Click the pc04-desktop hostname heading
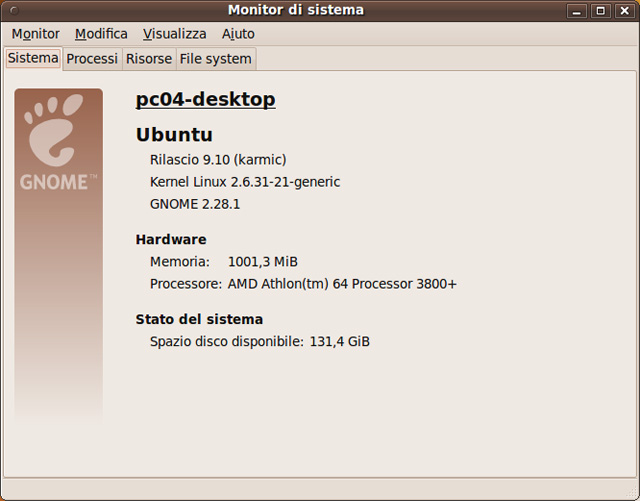Image resolution: width=640 pixels, height=501 pixels. 205,100
